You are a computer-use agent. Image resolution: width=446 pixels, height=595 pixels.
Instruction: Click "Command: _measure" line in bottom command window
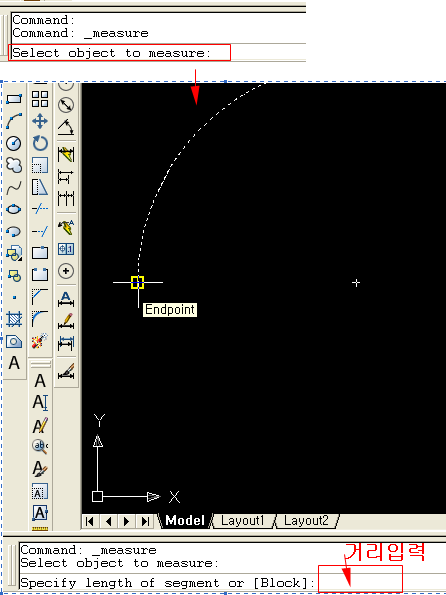[88, 550]
